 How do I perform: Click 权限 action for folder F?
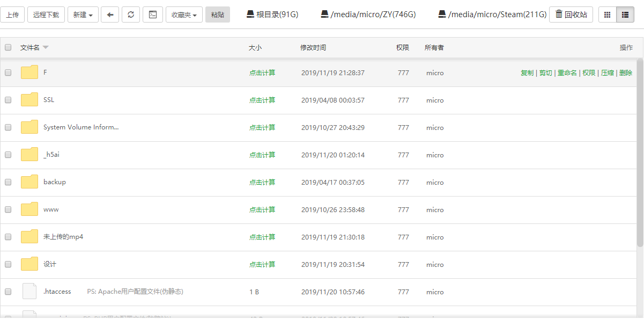pos(589,73)
